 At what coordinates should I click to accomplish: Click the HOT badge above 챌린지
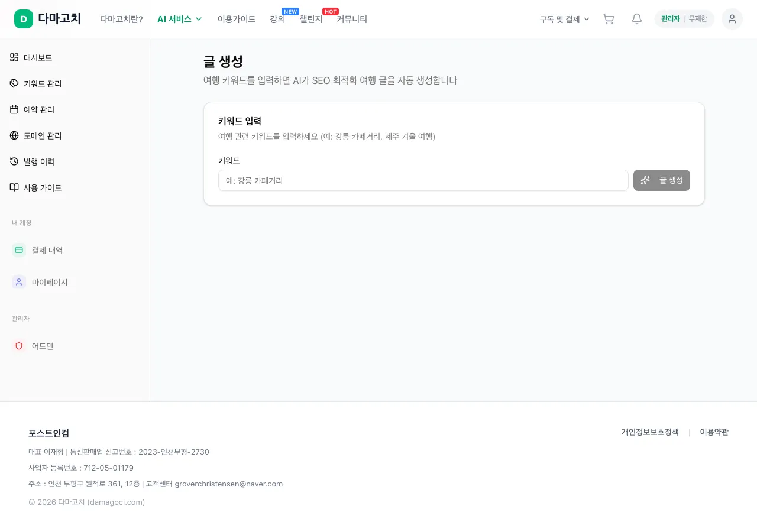pos(331,11)
